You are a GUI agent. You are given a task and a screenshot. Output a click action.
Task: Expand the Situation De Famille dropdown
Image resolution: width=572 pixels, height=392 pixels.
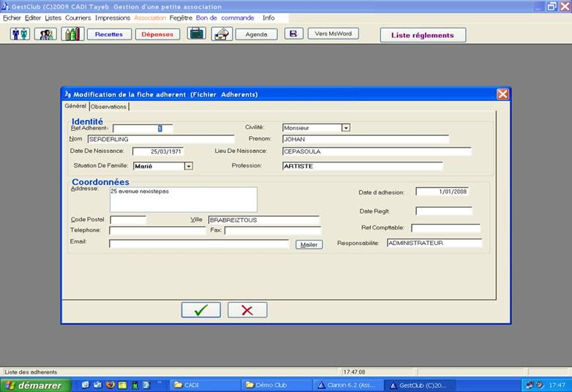[188, 166]
